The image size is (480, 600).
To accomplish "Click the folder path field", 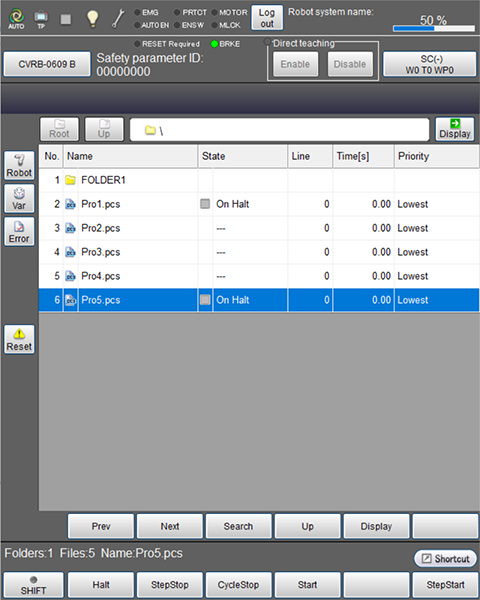I will coord(279,130).
